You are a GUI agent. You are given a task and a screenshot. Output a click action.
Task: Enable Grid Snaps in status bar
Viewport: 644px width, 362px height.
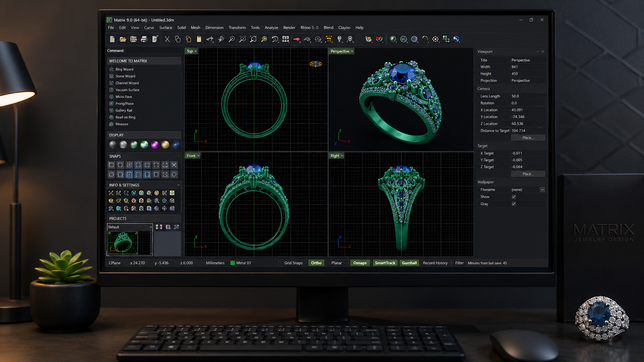pyautogui.click(x=293, y=263)
